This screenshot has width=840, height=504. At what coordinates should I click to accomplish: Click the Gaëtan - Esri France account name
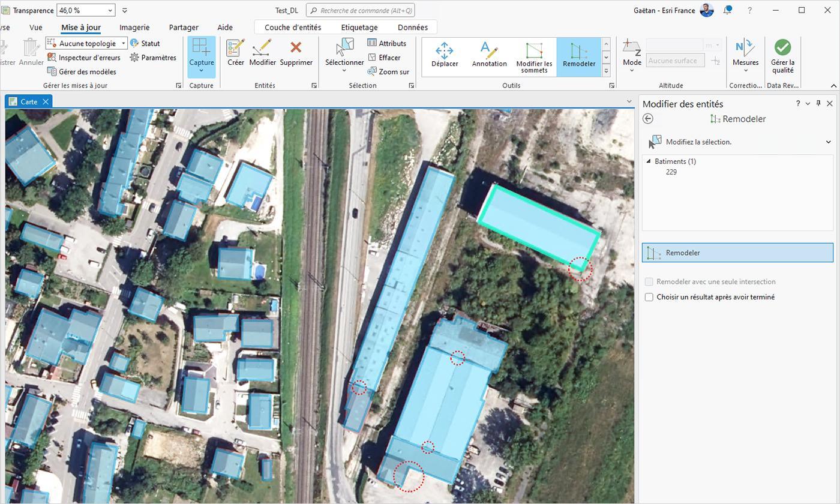[x=664, y=10]
